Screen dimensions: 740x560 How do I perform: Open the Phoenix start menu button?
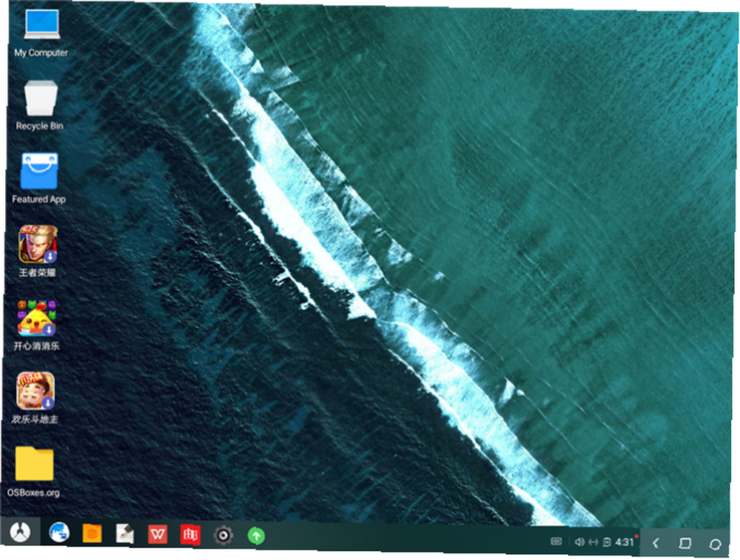[x=20, y=533]
